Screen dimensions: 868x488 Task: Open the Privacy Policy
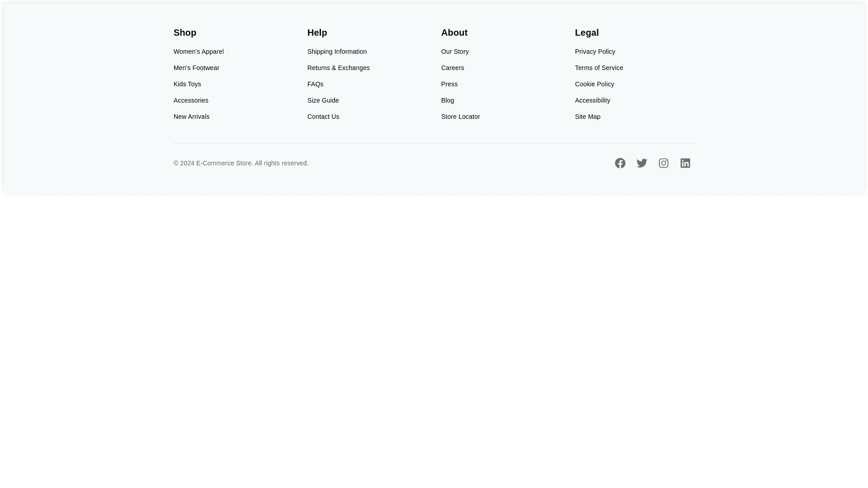pyautogui.click(x=595, y=52)
